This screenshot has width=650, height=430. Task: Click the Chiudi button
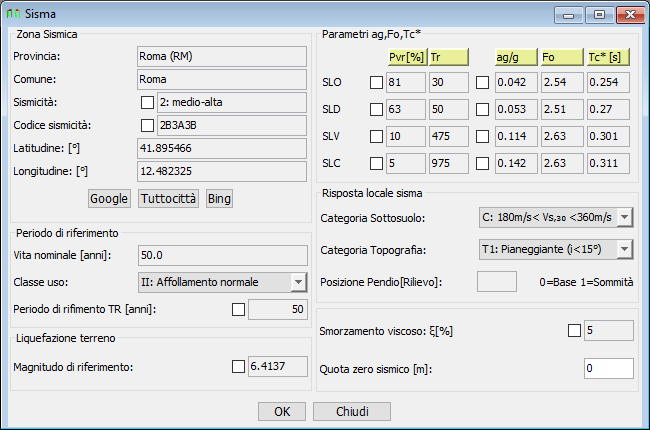coord(352,411)
